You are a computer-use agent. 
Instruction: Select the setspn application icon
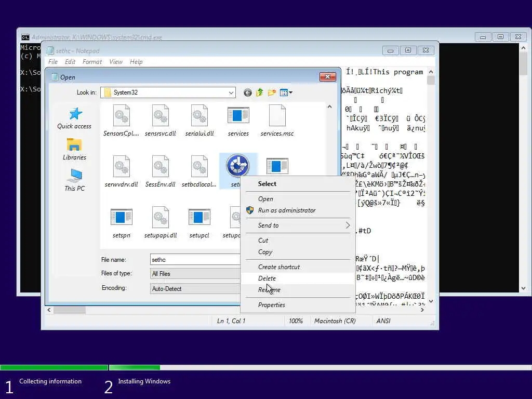121,217
